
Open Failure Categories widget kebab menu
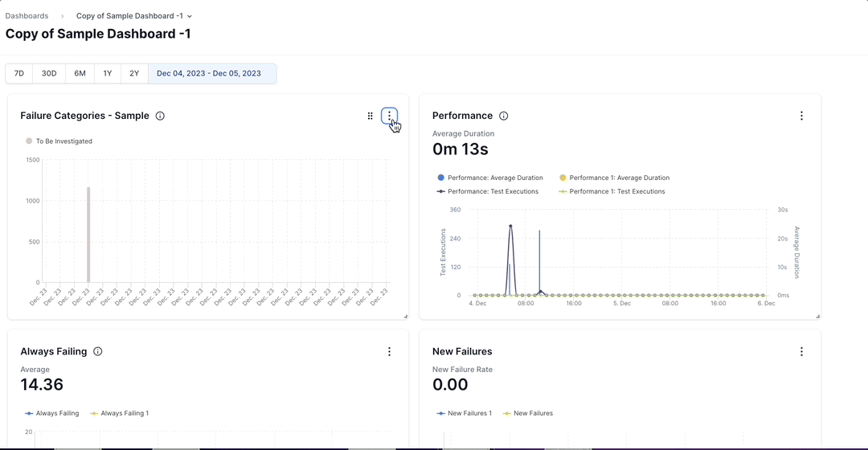tap(389, 116)
